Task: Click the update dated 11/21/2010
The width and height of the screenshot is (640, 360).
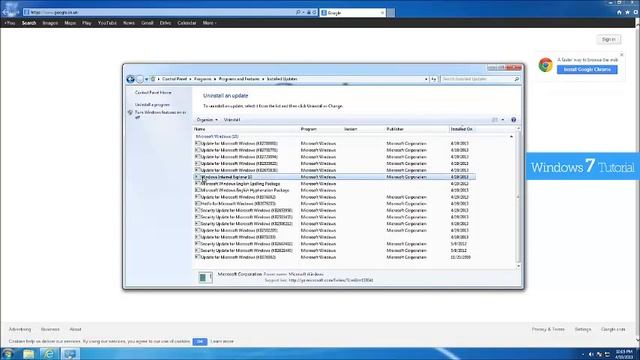Action: 334,258
